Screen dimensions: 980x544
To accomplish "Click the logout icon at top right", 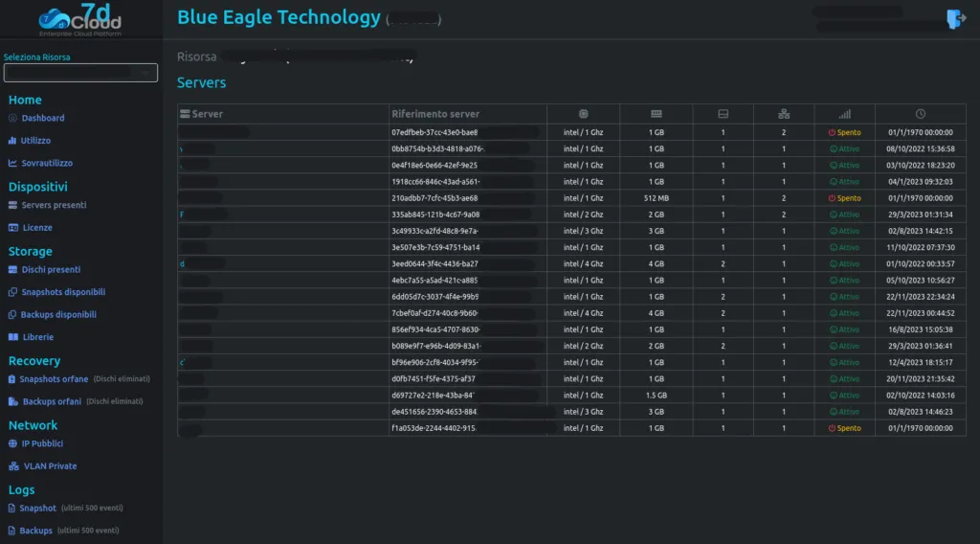I will pos(956,19).
